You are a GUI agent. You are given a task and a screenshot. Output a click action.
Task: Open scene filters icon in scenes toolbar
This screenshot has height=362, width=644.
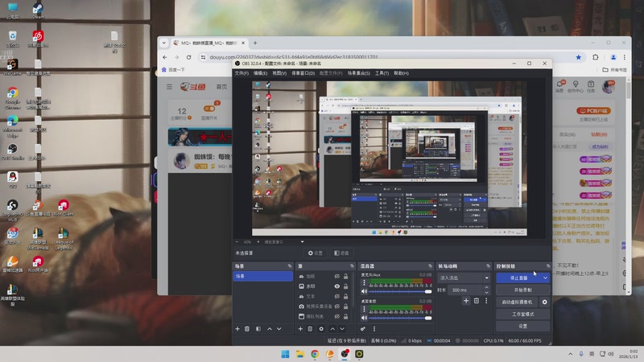[x=258, y=329]
